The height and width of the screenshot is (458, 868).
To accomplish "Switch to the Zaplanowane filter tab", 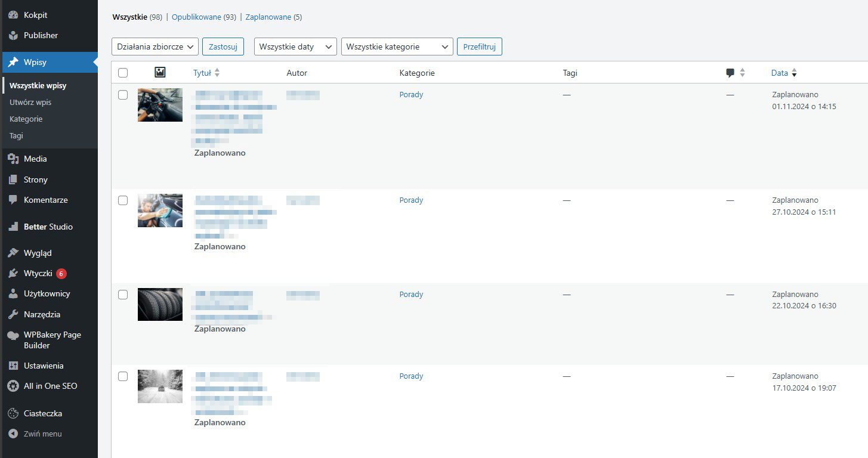I will (268, 17).
